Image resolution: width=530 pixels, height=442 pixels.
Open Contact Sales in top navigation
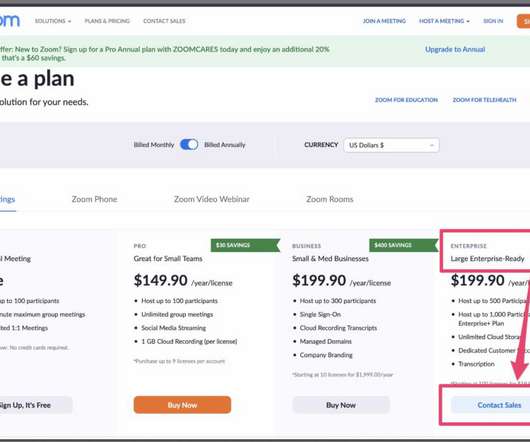(x=164, y=21)
